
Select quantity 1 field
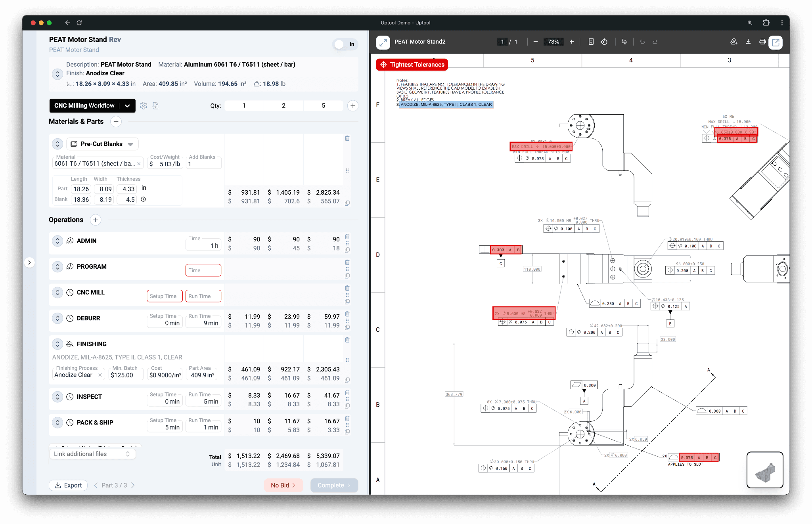point(244,105)
